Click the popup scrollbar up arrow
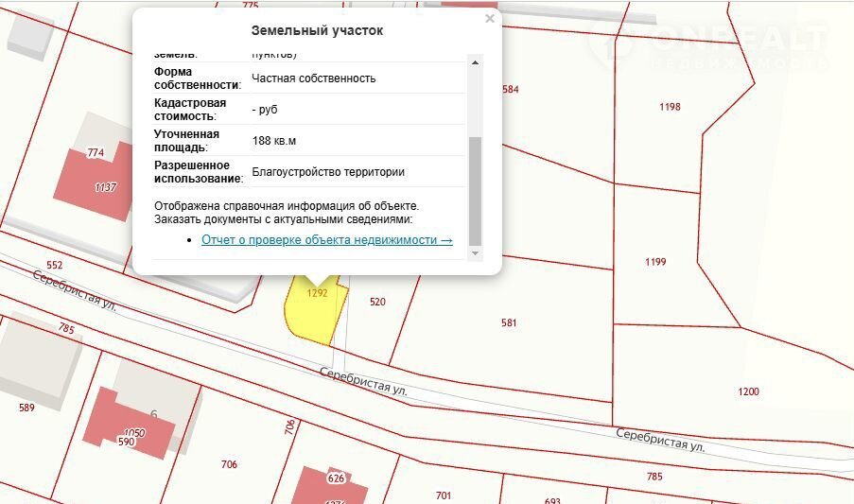Image resolution: width=854 pixels, height=504 pixels. (475, 62)
